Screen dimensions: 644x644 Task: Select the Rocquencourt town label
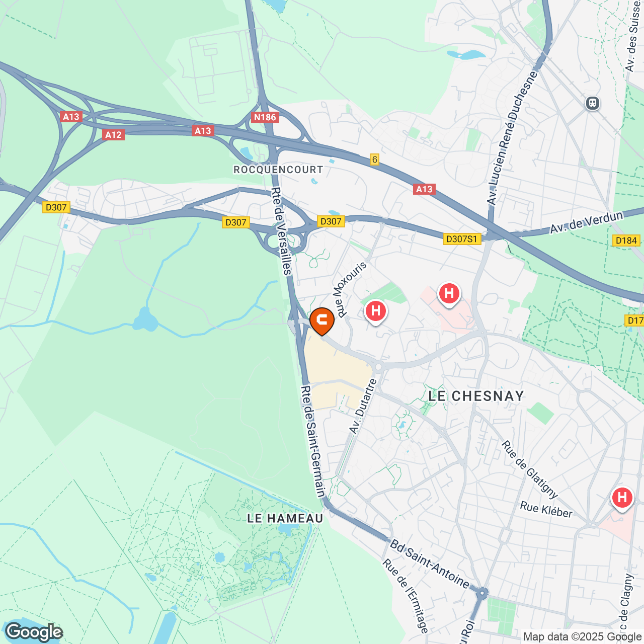coord(278,170)
